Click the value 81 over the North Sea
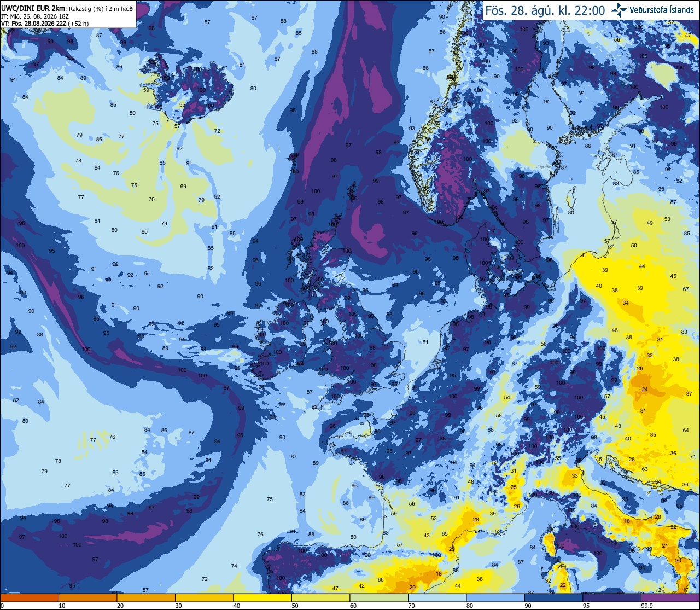 tap(425, 342)
